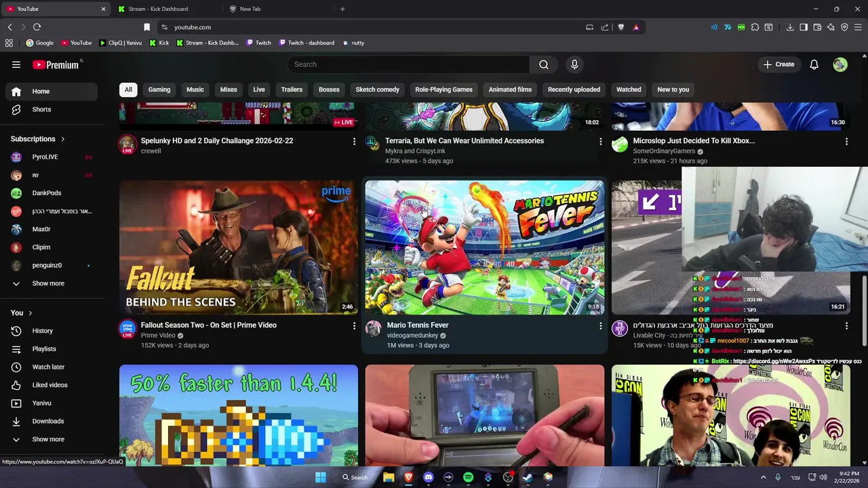Open Shorts in sidebar
The height and width of the screenshot is (488, 868).
click(52, 109)
